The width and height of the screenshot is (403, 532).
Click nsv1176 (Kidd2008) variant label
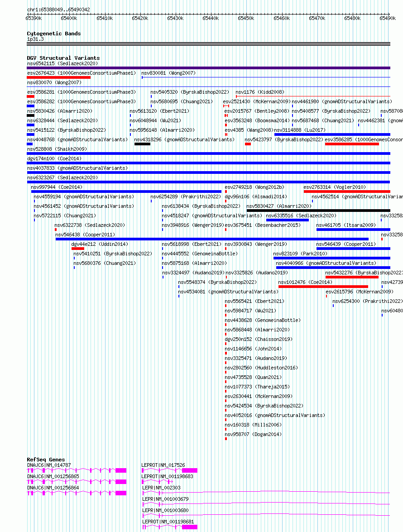pyautogui.click(x=260, y=92)
